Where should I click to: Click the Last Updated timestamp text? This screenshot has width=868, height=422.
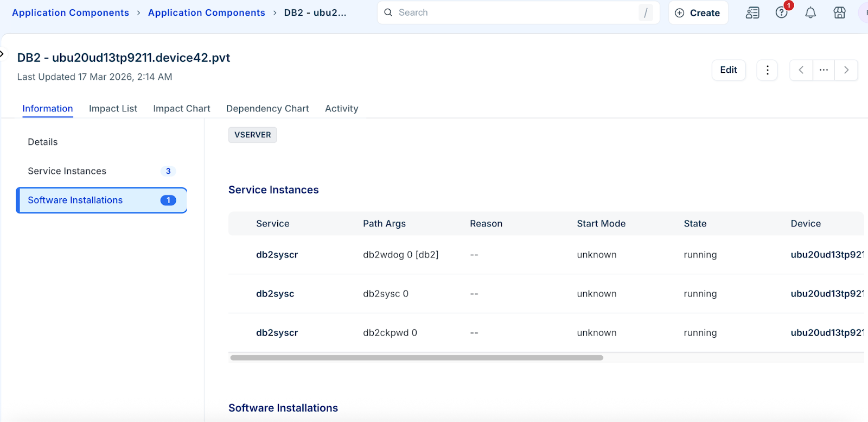(94, 77)
